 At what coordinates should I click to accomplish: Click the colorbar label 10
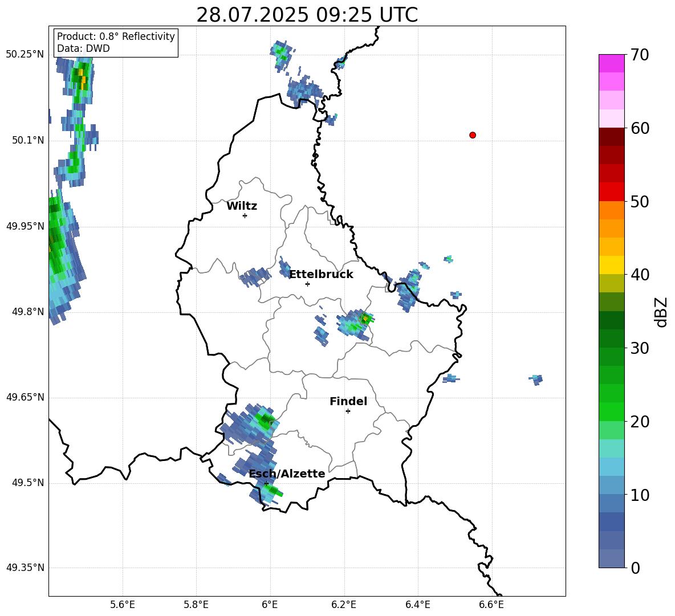(x=639, y=495)
